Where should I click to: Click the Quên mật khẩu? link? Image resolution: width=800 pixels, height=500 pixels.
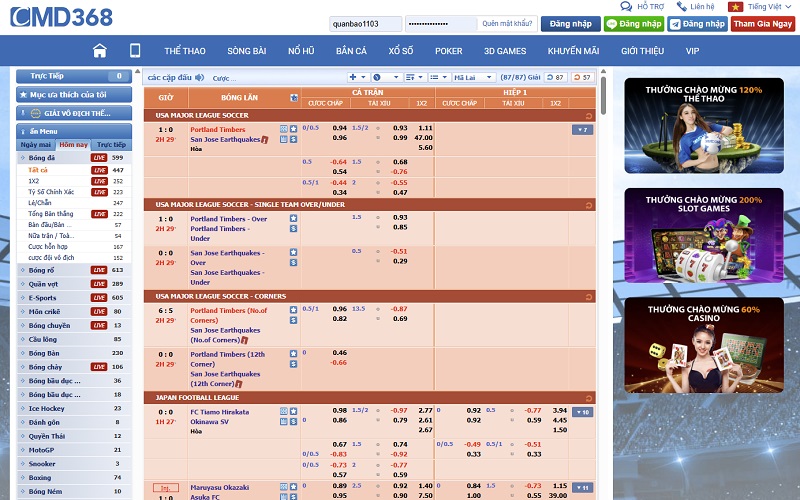[x=507, y=23]
